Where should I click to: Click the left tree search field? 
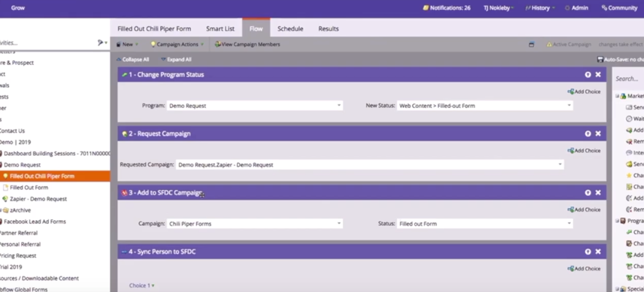(x=47, y=43)
